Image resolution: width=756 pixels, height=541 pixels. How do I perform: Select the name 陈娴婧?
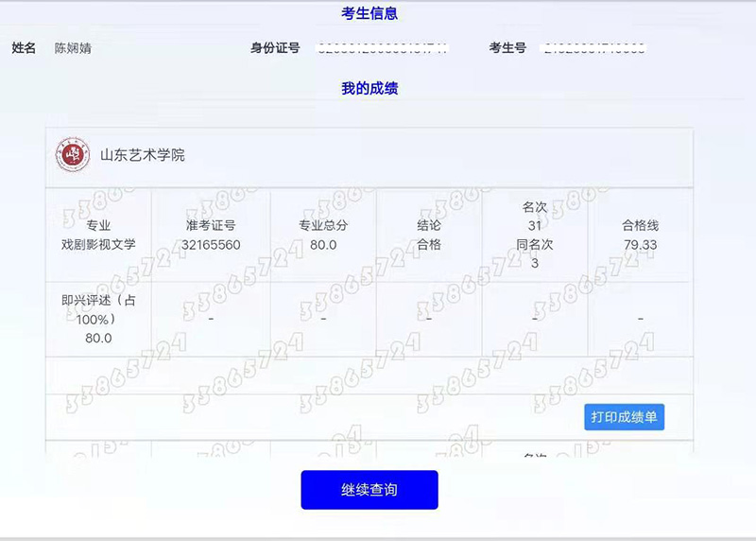pos(73,48)
